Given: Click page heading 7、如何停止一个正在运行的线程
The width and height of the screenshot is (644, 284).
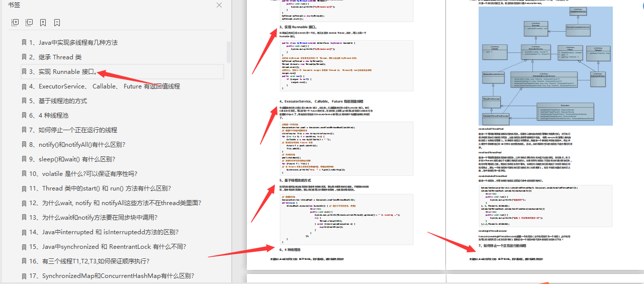Looking at the screenshot, I should point(502,246).
